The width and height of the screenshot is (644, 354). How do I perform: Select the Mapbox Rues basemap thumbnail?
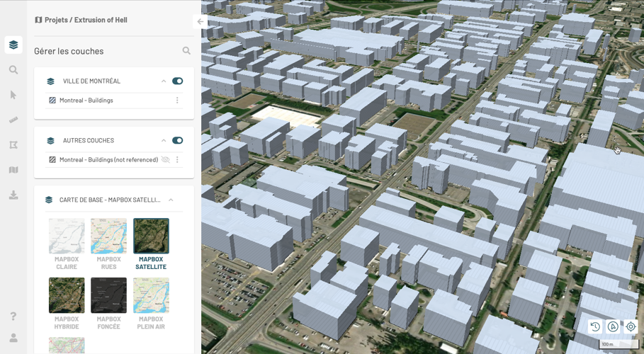108,236
